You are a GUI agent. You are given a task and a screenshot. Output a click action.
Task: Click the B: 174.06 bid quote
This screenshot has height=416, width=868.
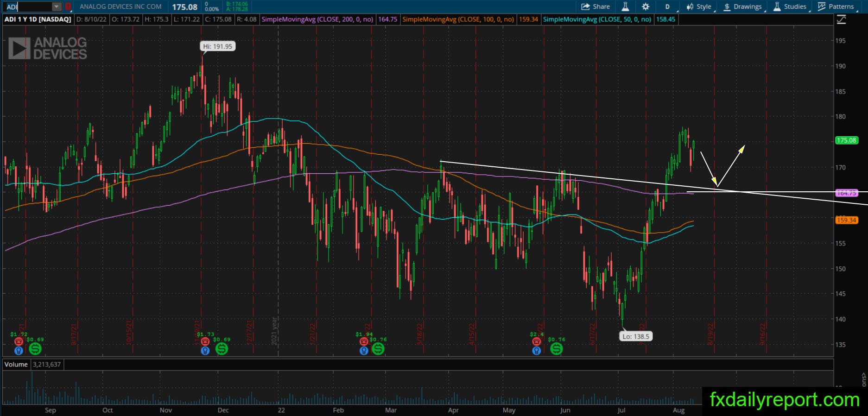pyautogui.click(x=237, y=4)
